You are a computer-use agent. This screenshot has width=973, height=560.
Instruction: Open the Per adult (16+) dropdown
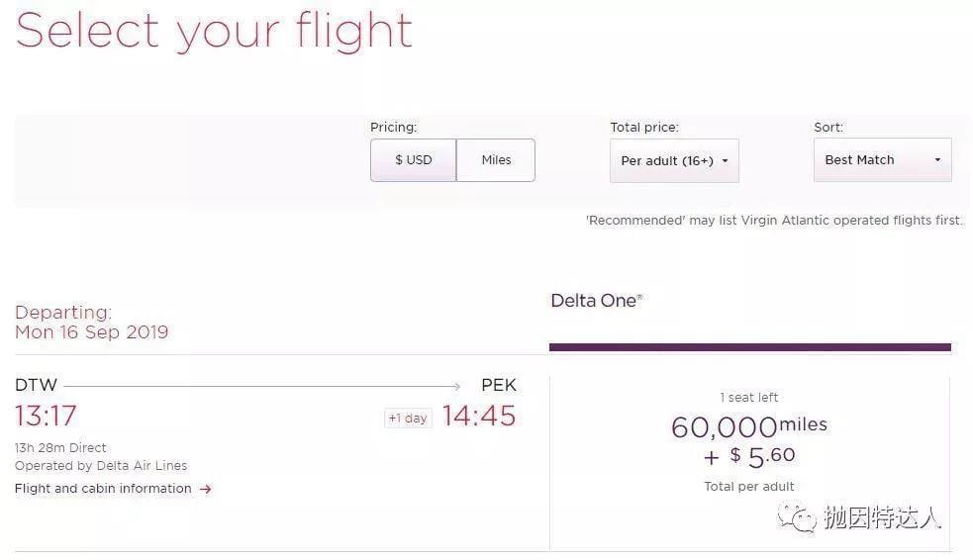point(674,160)
